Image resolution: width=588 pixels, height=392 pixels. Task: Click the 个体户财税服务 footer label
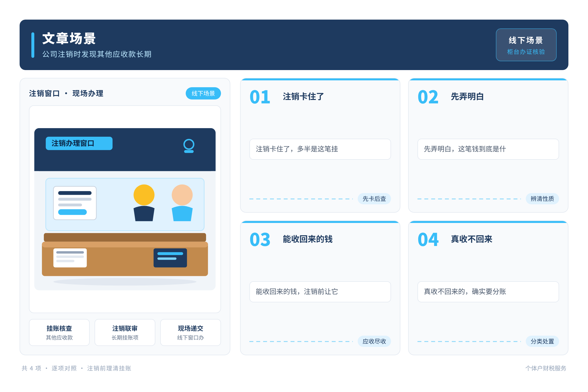pos(546,368)
